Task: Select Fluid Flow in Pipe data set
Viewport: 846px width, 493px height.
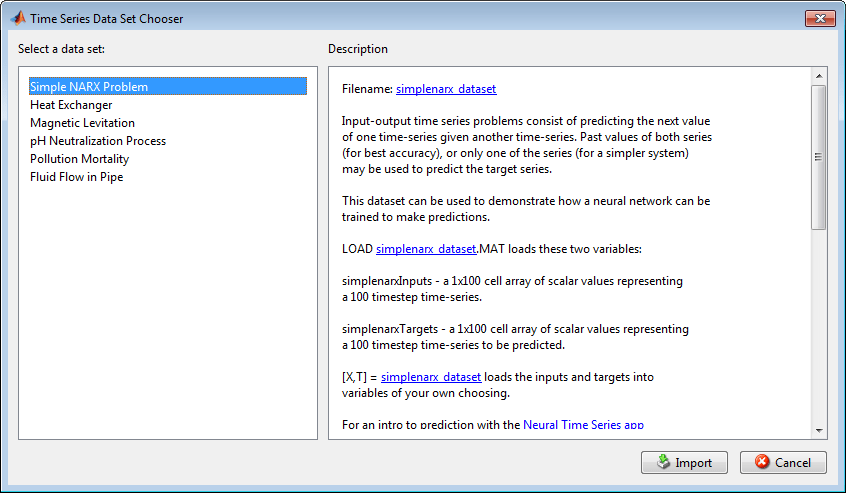Action: tap(77, 177)
